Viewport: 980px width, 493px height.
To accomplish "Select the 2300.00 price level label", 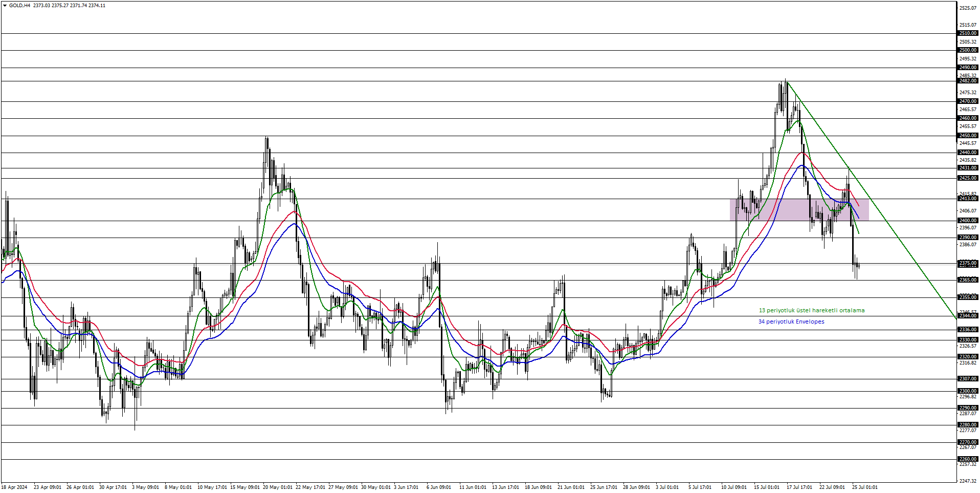I will (968, 391).
